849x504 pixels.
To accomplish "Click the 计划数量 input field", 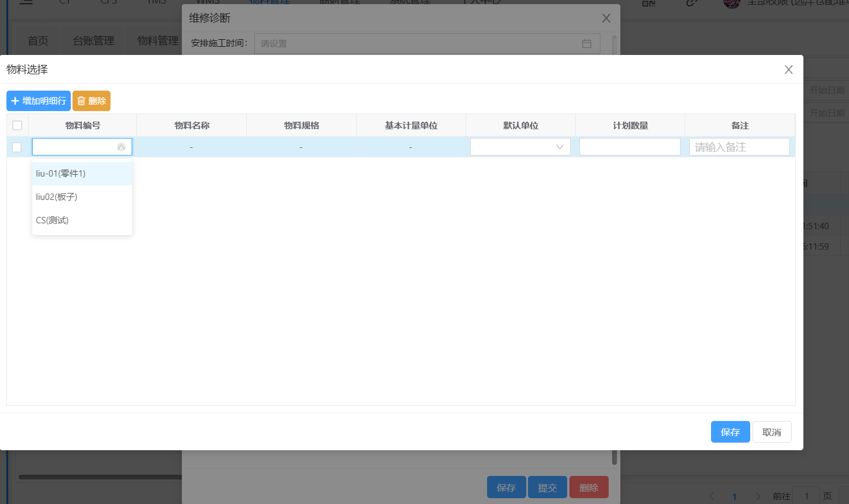I will (630, 147).
